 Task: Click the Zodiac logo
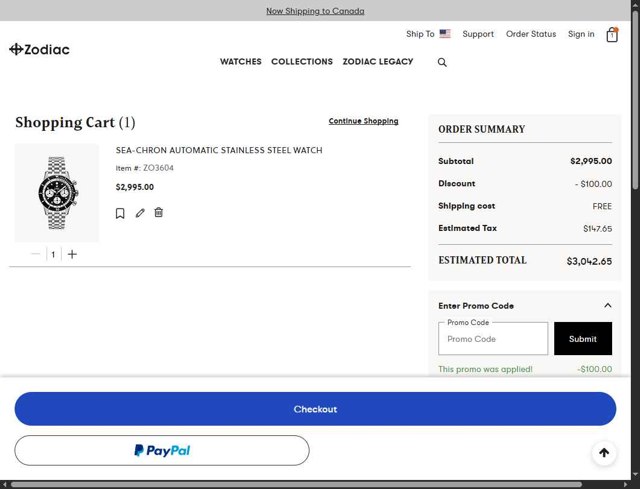pyautogui.click(x=39, y=49)
